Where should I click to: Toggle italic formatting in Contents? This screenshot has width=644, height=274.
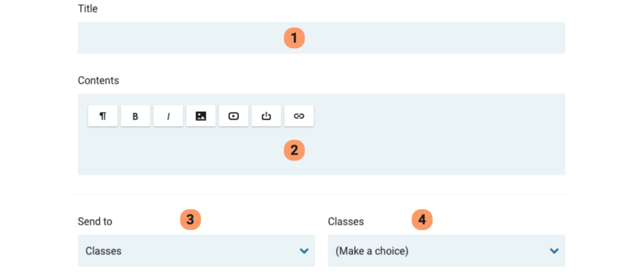(x=168, y=116)
